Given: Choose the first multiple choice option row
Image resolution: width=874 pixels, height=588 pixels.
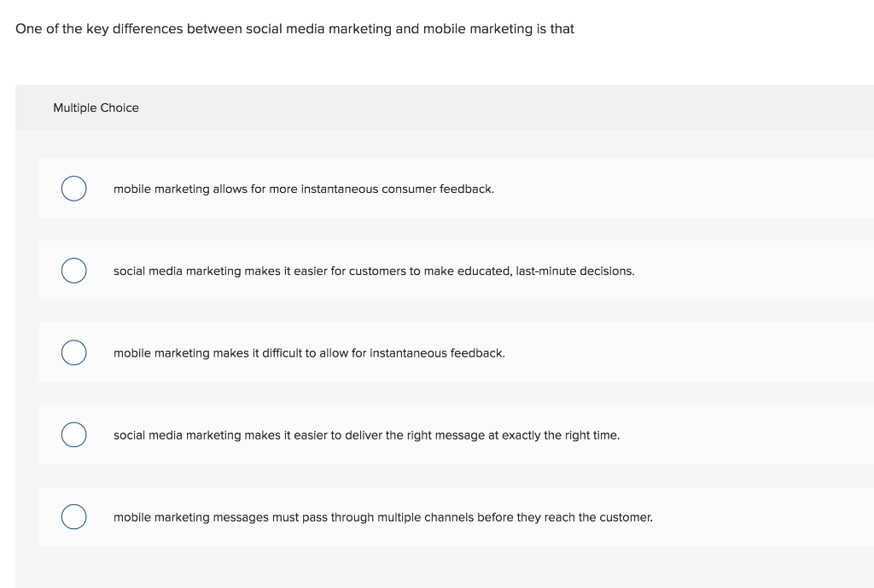Looking at the screenshot, I should click(x=427, y=188).
